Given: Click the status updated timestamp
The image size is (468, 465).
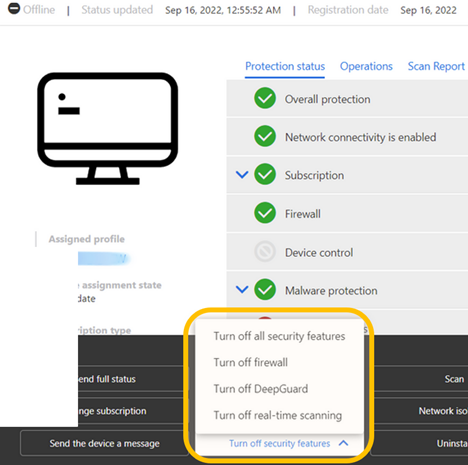Looking at the screenshot, I should (x=223, y=10).
